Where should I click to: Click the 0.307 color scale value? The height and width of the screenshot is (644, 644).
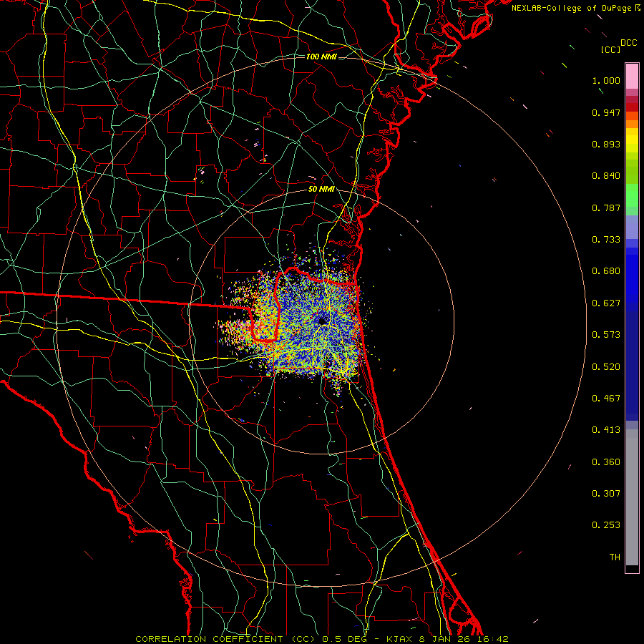[606, 494]
